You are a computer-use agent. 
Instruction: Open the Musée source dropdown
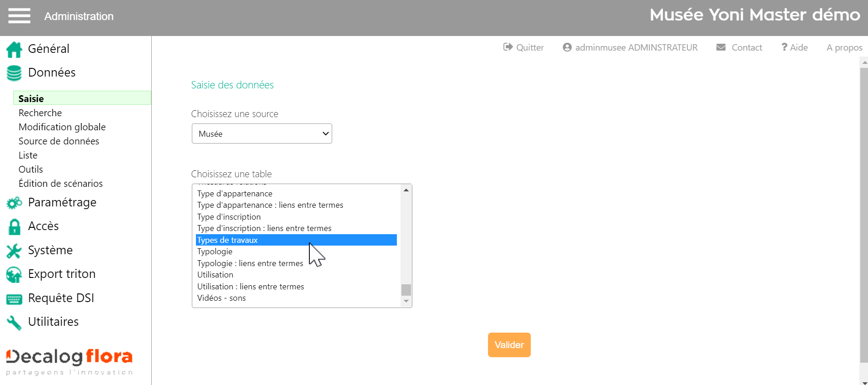click(x=262, y=133)
